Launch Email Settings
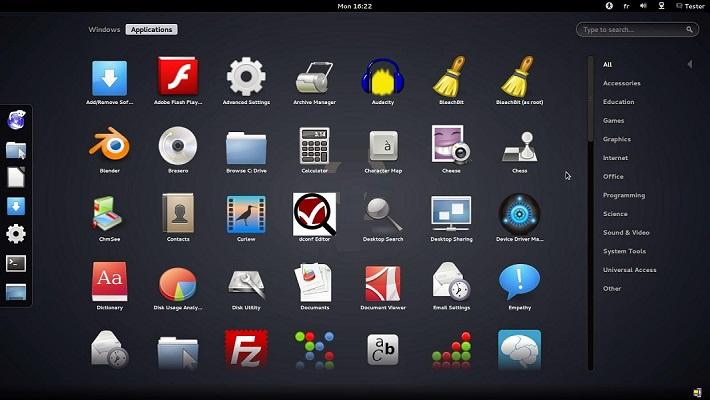This screenshot has width=710, height=400. pos(451,282)
